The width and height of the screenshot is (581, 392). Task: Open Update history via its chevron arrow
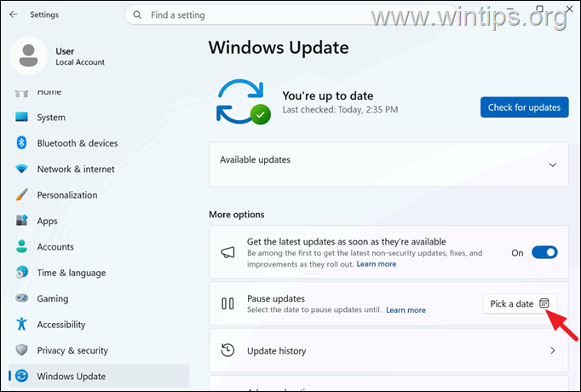coord(553,350)
